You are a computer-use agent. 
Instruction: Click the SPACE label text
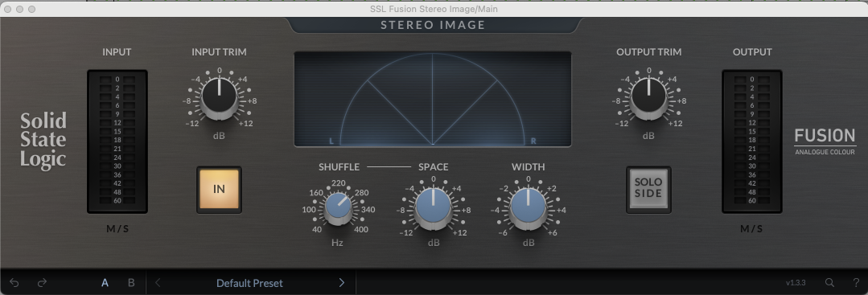434,166
